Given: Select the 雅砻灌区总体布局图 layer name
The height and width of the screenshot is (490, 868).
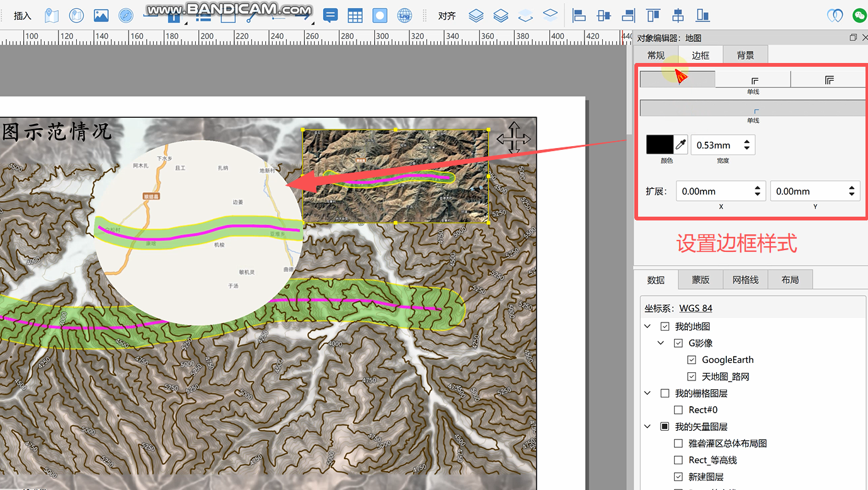Looking at the screenshot, I should click(x=728, y=443).
